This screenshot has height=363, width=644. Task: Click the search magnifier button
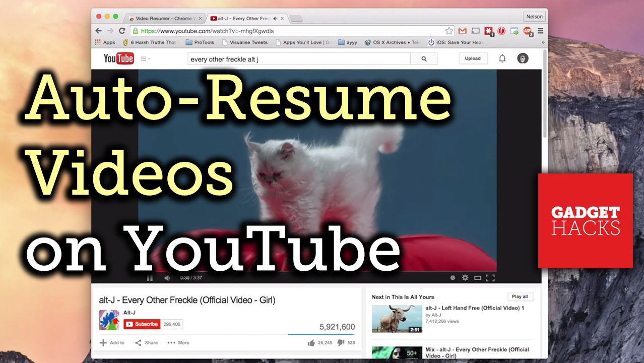pyautogui.click(x=424, y=58)
